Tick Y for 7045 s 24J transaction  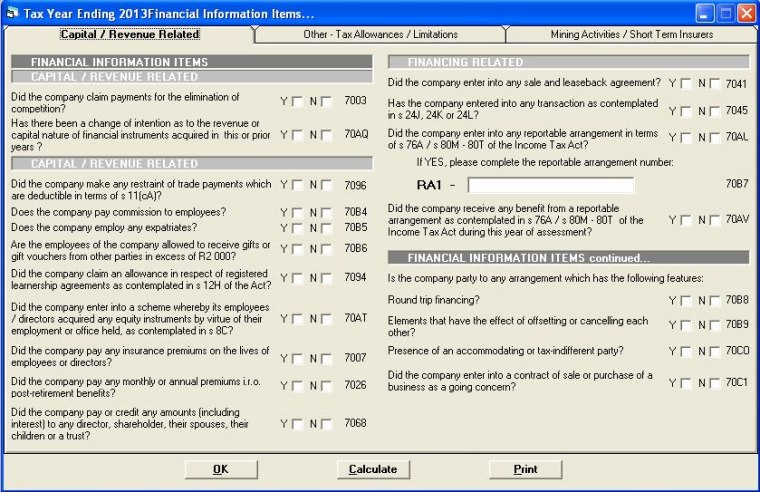click(686, 111)
